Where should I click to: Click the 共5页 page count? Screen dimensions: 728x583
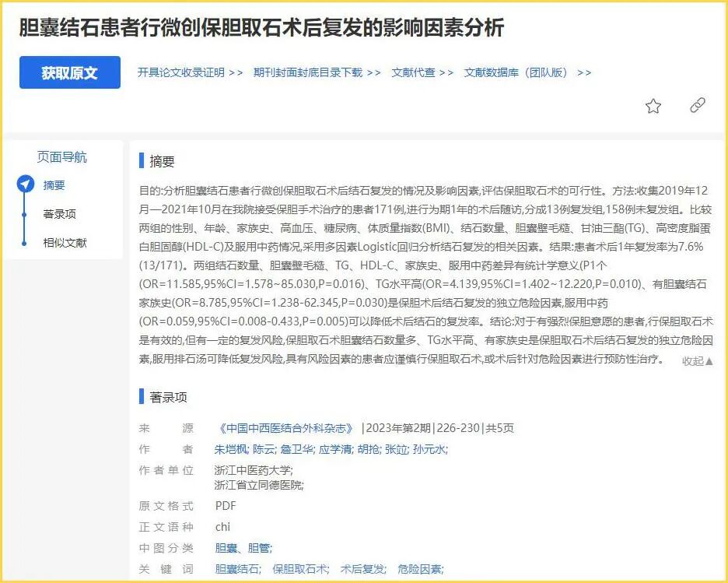pyautogui.click(x=499, y=428)
